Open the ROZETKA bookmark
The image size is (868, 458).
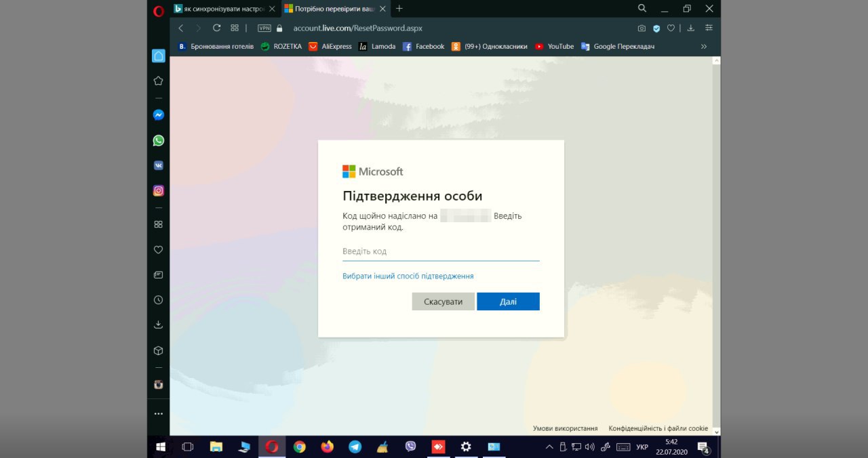tap(281, 47)
